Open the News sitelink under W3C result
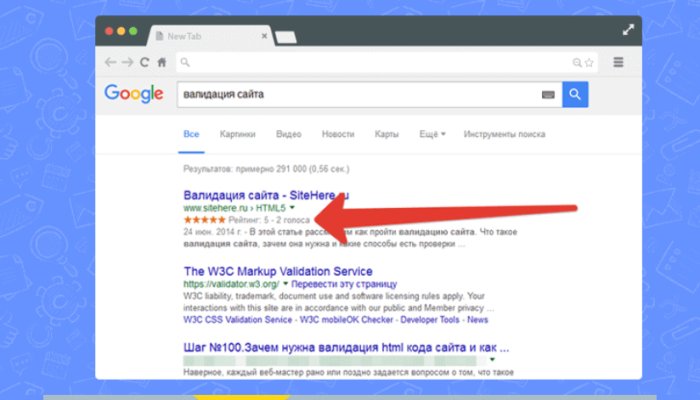Image resolution: width=700 pixels, height=400 pixels. (478, 320)
